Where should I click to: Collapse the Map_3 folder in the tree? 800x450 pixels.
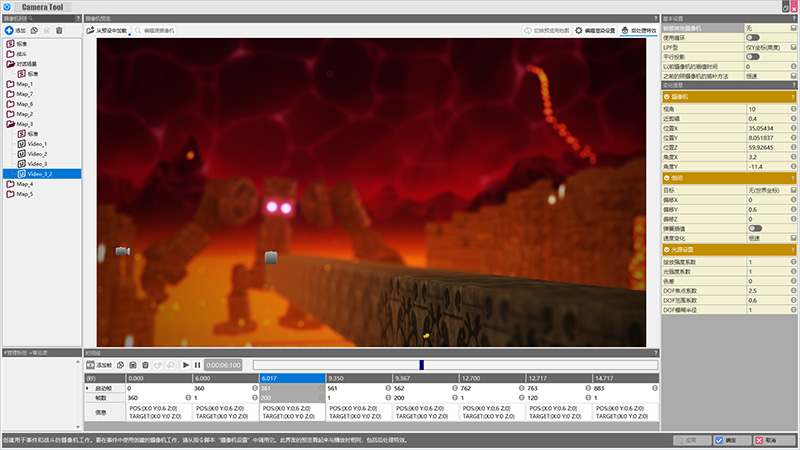click(10, 124)
